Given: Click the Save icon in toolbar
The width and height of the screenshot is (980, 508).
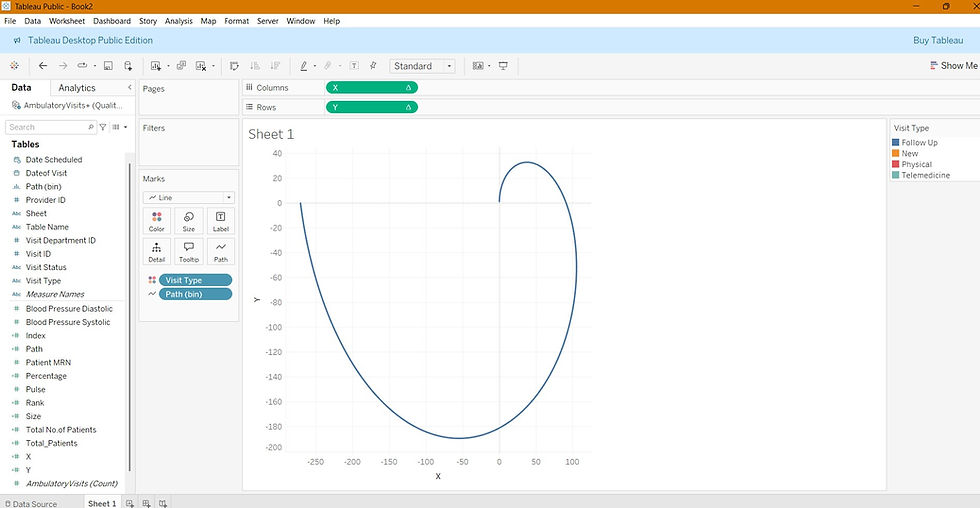Looking at the screenshot, I should (108, 66).
